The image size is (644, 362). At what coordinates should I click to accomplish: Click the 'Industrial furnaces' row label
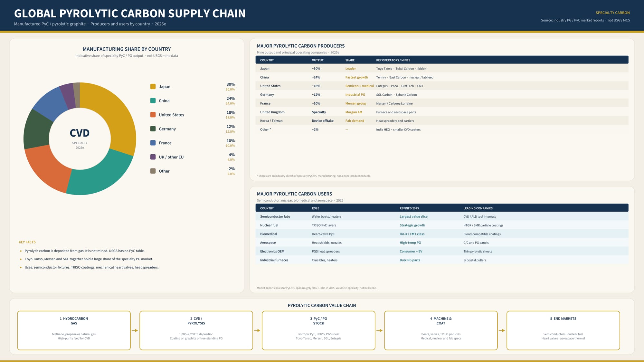[x=274, y=260]
